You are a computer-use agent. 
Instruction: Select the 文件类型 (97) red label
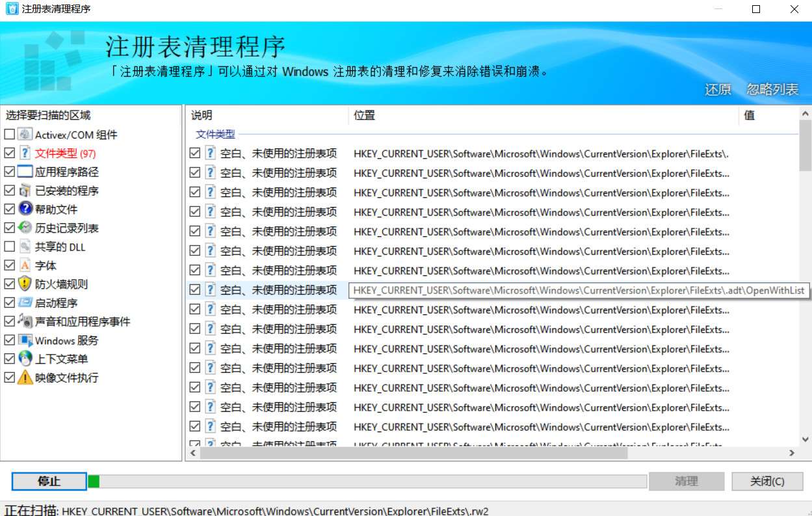tap(66, 154)
